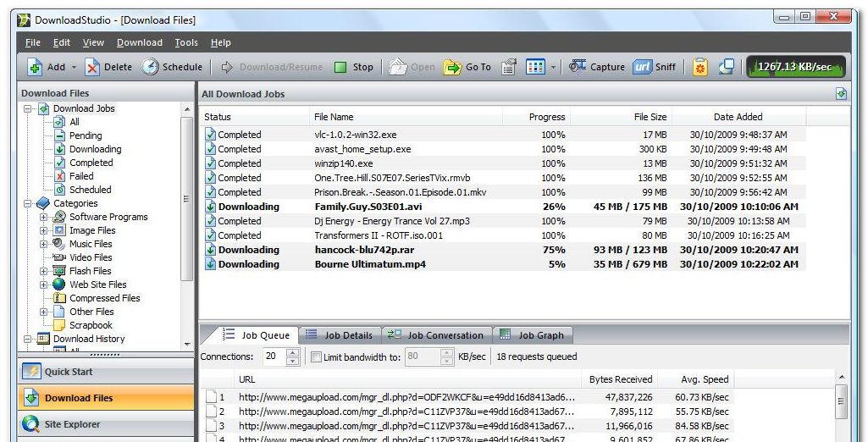Increase the Connections count with up arrow
Viewport: 868px width, 442px height.
pyautogui.click(x=293, y=352)
